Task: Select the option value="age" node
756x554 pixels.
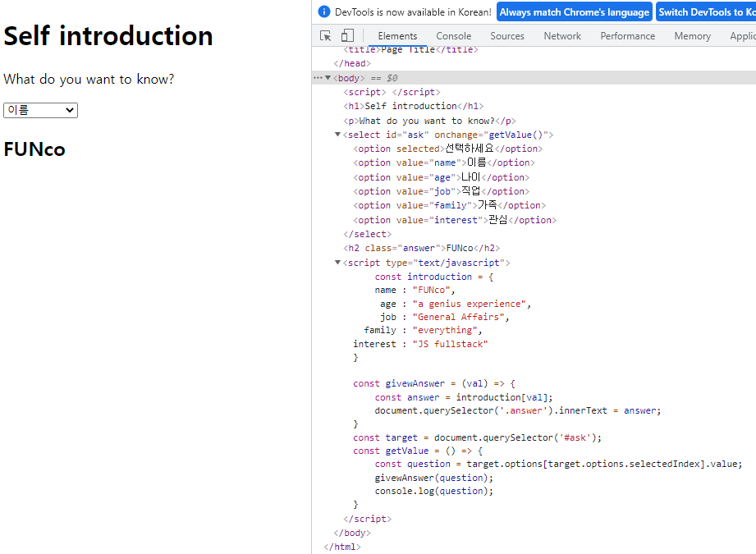Action: point(441,177)
